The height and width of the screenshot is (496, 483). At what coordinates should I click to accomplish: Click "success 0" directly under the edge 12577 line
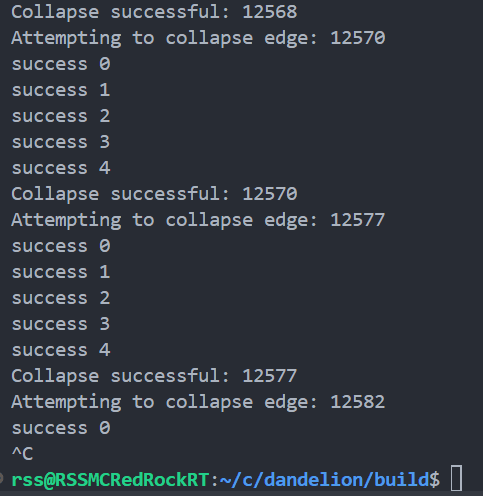61,246
